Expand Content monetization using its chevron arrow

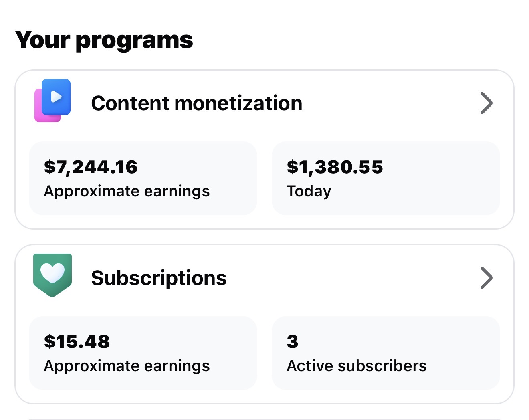click(486, 103)
